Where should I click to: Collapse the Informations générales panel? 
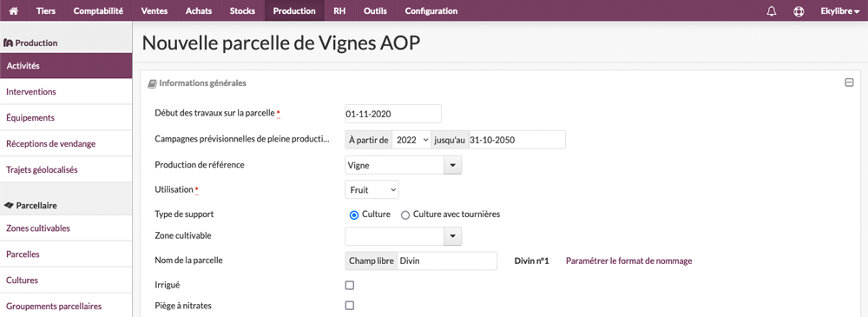point(849,83)
